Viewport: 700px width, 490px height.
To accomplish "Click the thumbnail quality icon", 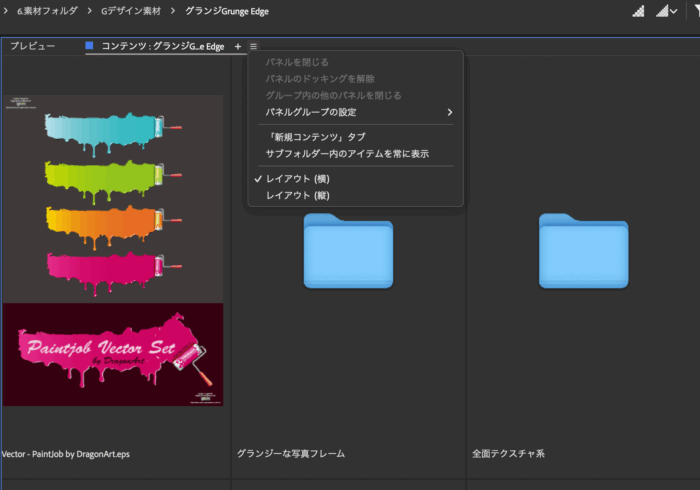I will [x=638, y=11].
